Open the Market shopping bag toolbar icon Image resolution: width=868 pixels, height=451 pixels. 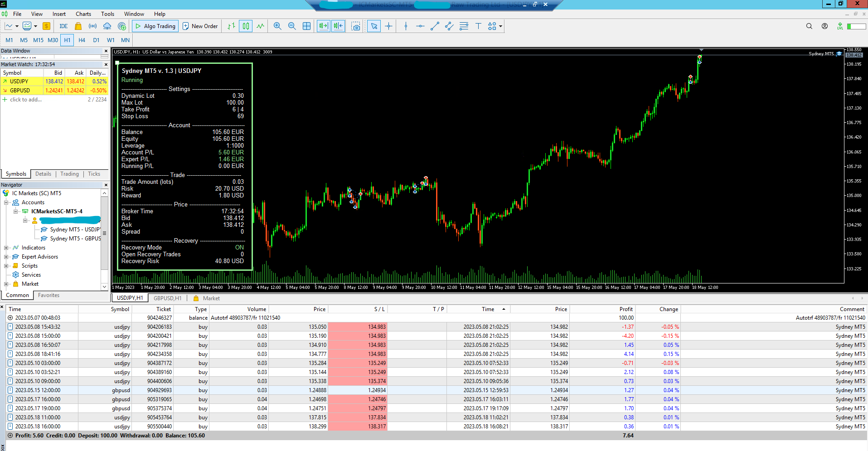point(78,26)
